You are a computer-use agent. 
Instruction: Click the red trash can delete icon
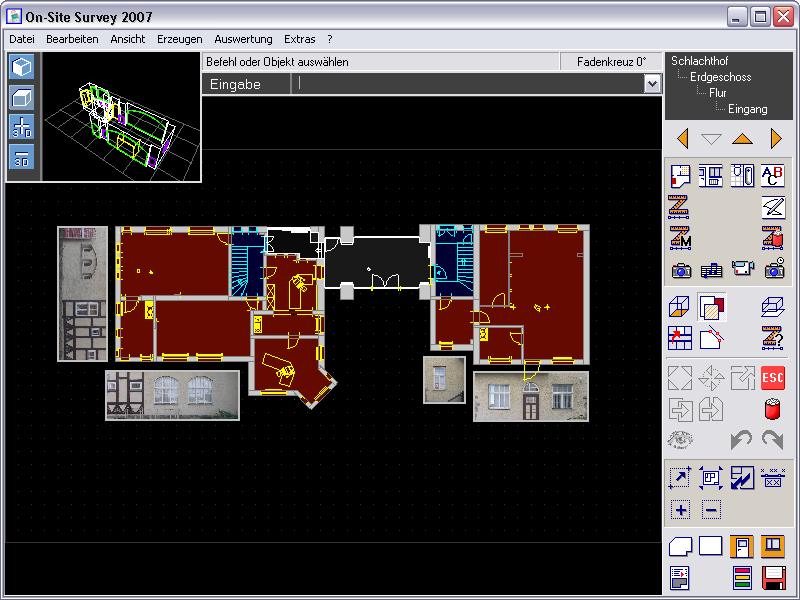pos(772,409)
